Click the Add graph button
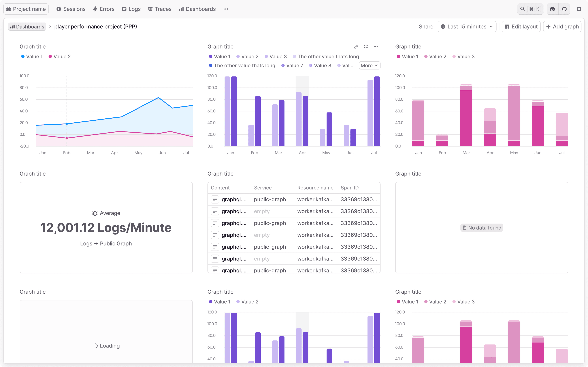The image size is (588, 367). pyautogui.click(x=563, y=26)
